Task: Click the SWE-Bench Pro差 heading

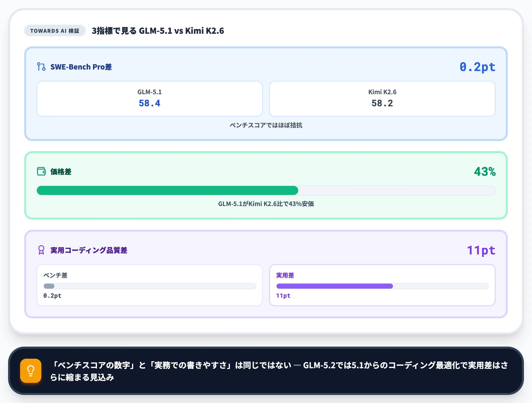Action: tap(81, 67)
